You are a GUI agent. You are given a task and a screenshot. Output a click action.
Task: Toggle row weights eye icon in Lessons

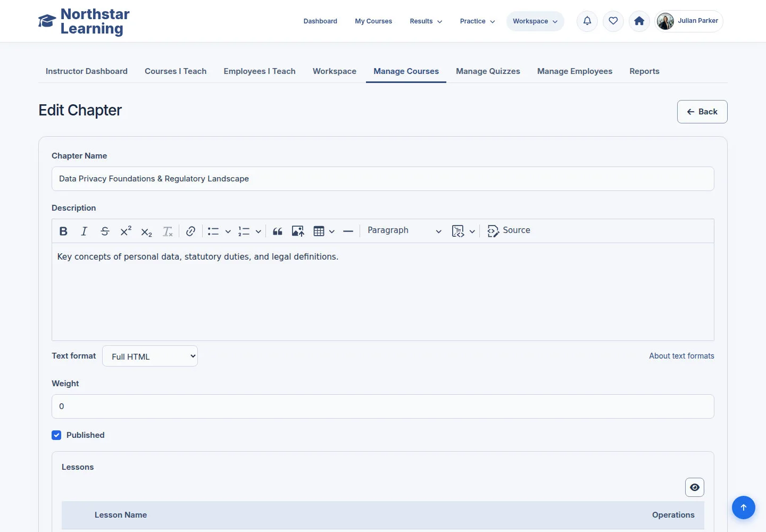click(695, 487)
